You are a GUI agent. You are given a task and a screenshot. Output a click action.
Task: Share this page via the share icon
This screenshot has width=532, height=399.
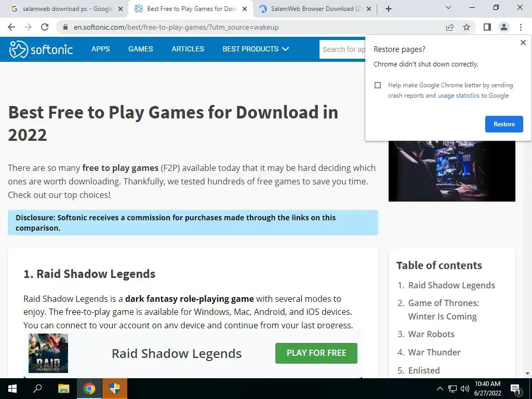450,27
